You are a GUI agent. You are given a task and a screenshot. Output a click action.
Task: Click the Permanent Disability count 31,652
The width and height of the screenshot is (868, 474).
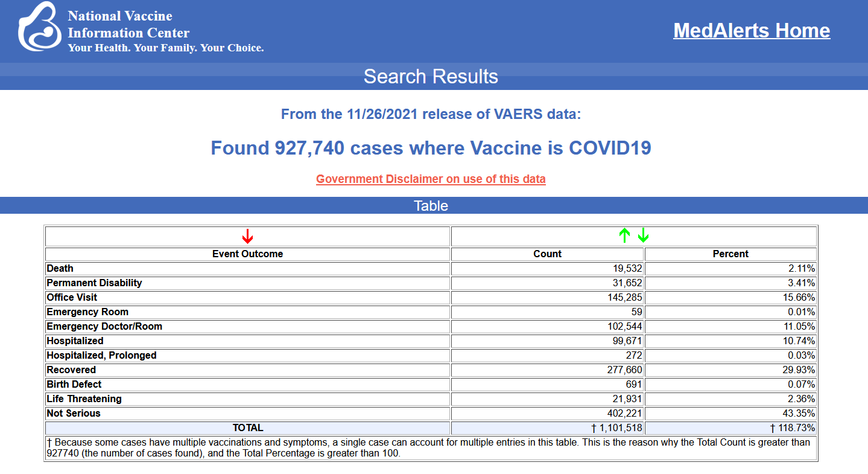click(x=628, y=283)
